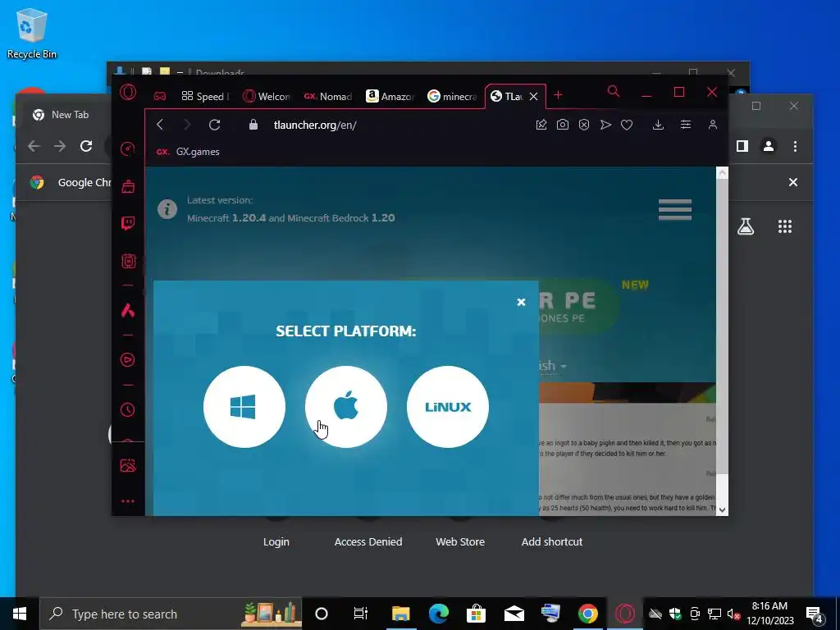Open GX.games bookmark
Viewport: 840px width, 630px height.
pos(188,152)
